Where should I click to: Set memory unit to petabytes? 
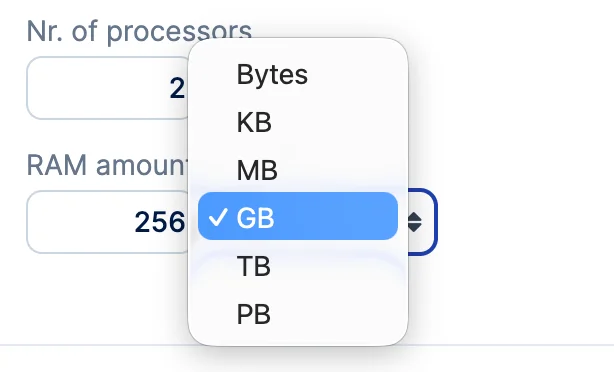[298, 313]
